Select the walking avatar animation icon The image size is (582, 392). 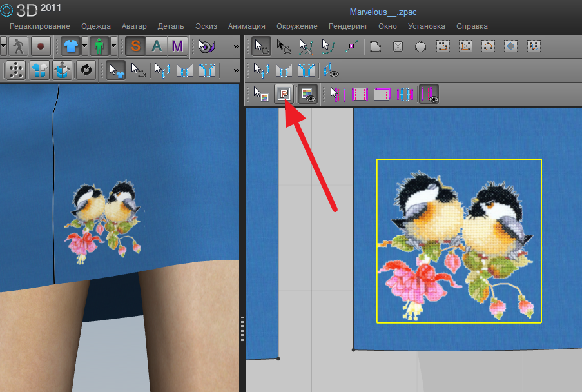coord(18,46)
